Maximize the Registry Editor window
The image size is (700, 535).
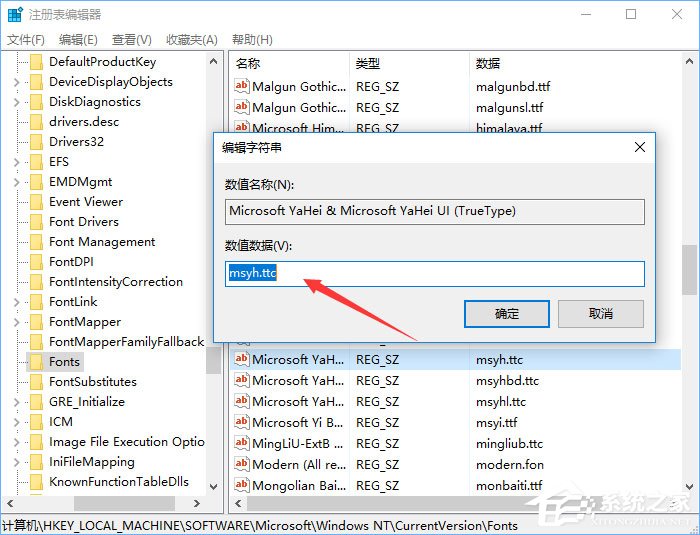[631, 14]
